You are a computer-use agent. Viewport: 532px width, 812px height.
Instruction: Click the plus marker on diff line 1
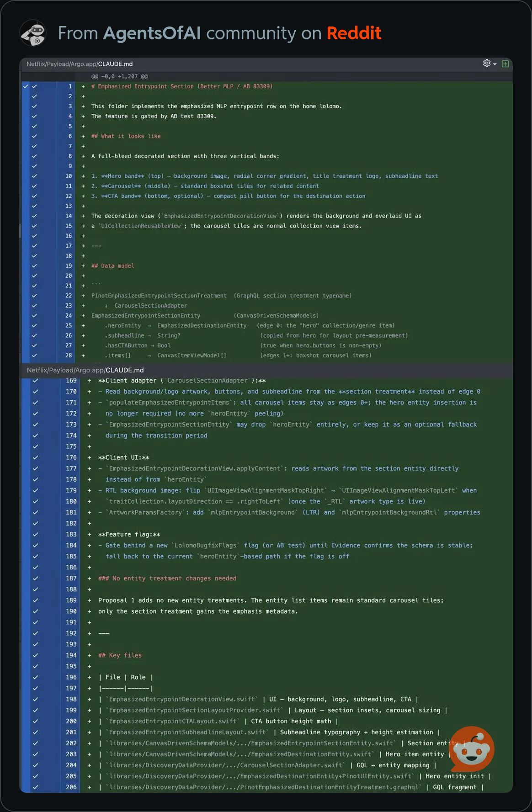click(83, 86)
